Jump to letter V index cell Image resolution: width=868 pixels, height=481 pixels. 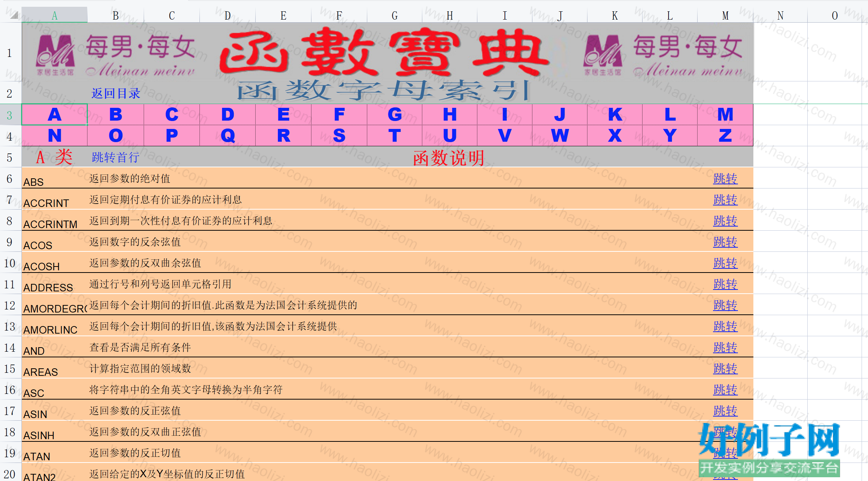[505, 136]
